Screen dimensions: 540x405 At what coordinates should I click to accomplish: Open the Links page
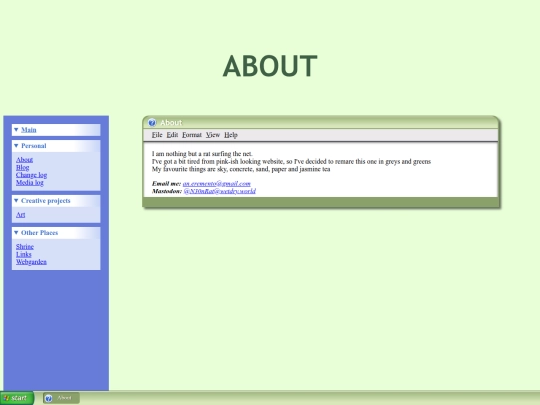(23, 254)
